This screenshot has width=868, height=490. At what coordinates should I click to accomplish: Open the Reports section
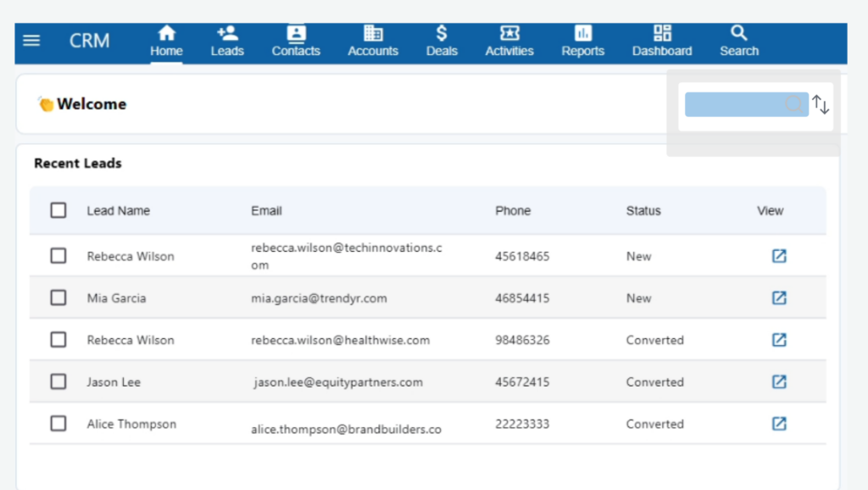(583, 42)
